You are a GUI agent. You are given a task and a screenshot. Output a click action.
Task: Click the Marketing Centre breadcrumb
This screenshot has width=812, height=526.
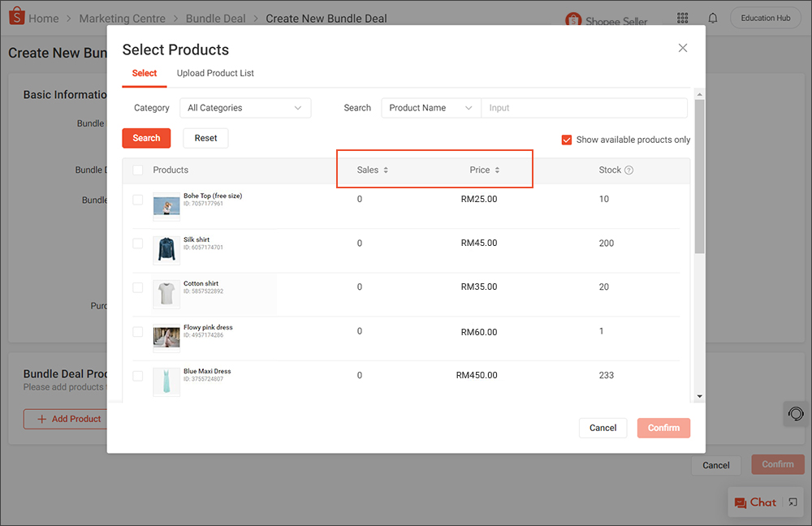(x=122, y=18)
